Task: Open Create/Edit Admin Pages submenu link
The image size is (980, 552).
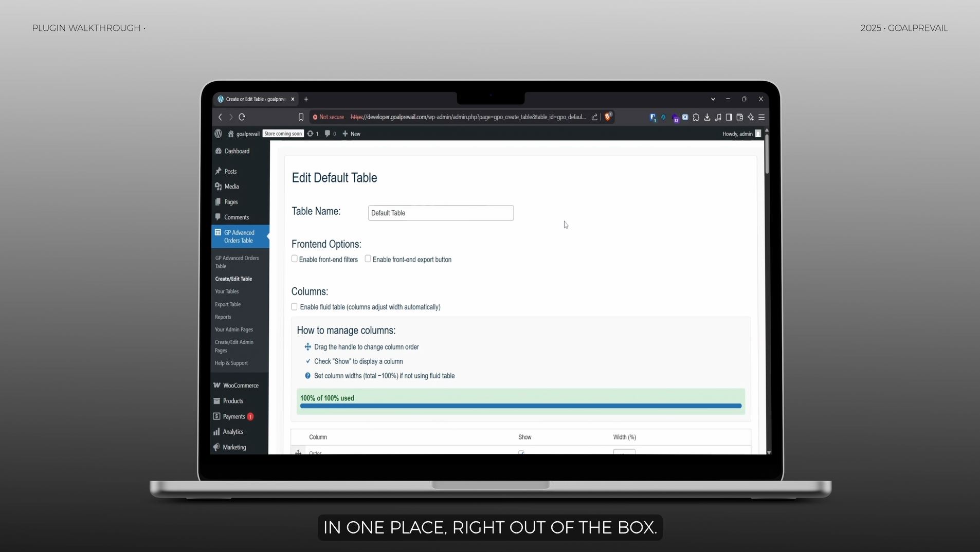Action: pyautogui.click(x=234, y=346)
